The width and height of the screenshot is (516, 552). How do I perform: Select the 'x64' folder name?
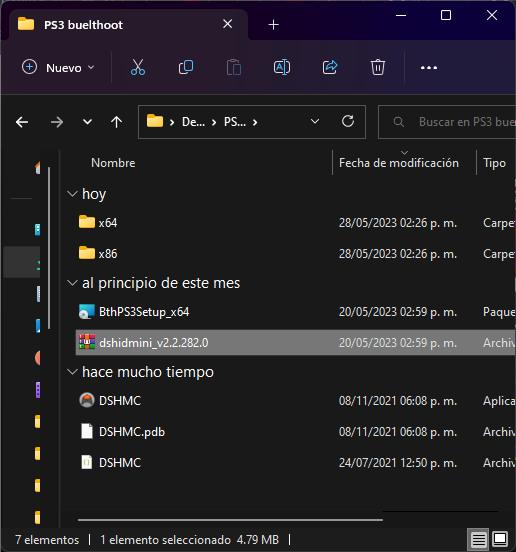pyautogui.click(x=108, y=223)
